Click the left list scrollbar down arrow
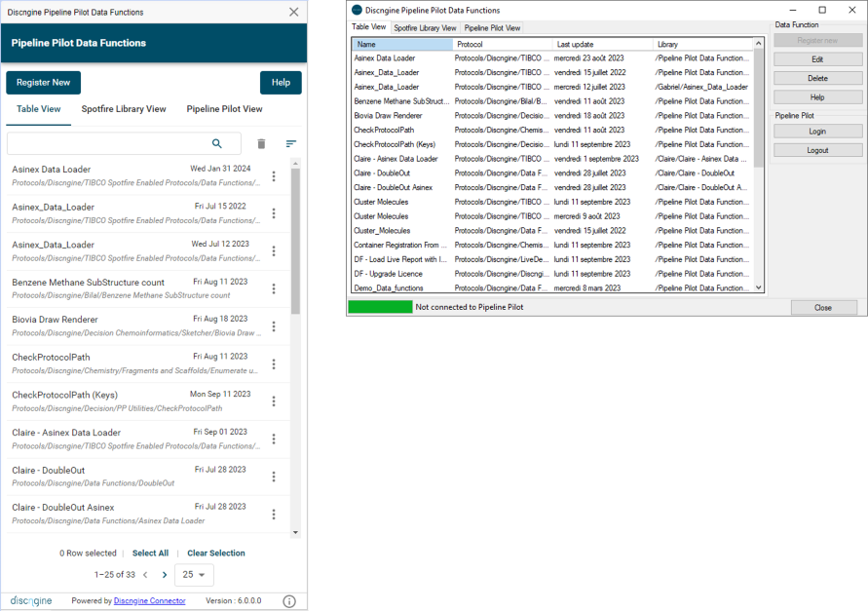Viewport: 868px width, 611px height. tap(295, 532)
